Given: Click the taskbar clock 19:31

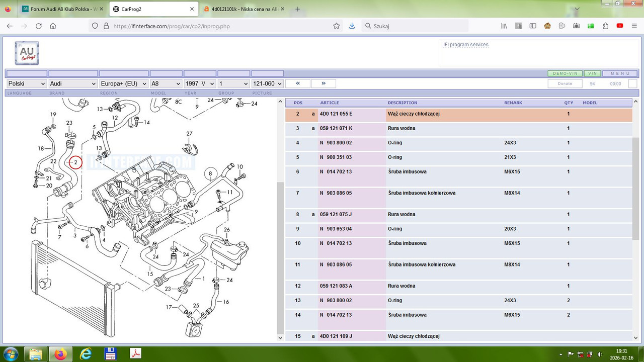Looking at the screenshot, I should (622, 351).
